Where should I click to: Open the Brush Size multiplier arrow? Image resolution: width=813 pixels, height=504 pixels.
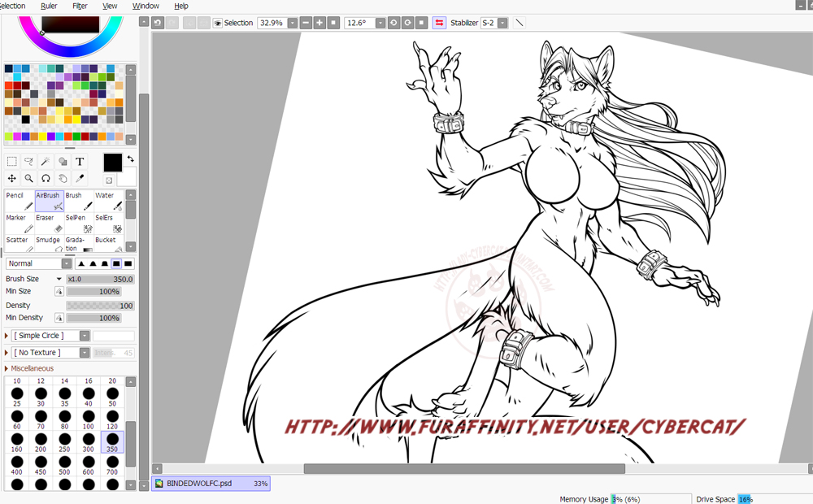59,279
